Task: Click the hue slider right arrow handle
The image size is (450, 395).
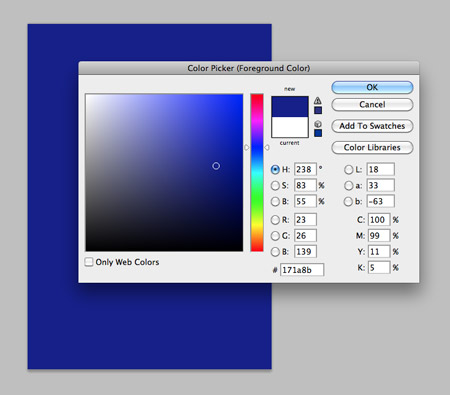Action: point(267,147)
